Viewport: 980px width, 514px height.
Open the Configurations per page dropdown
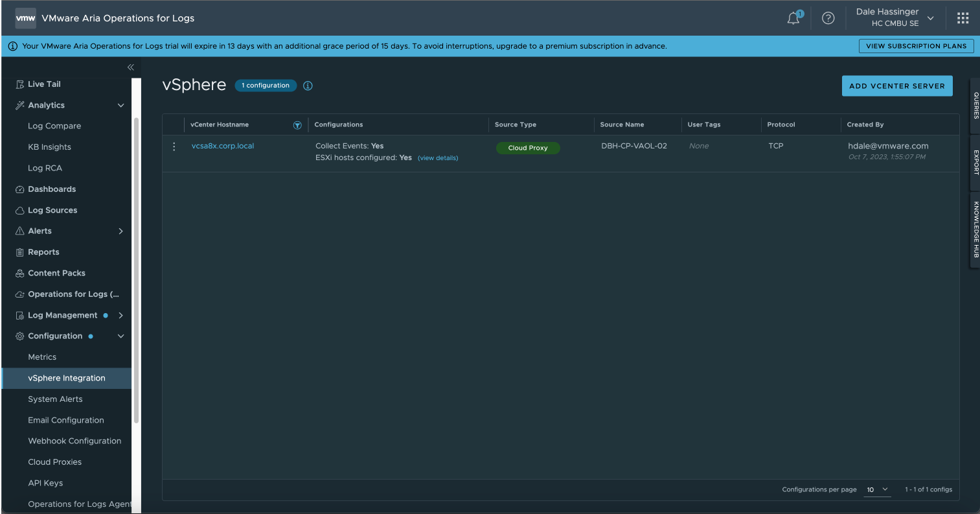878,489
